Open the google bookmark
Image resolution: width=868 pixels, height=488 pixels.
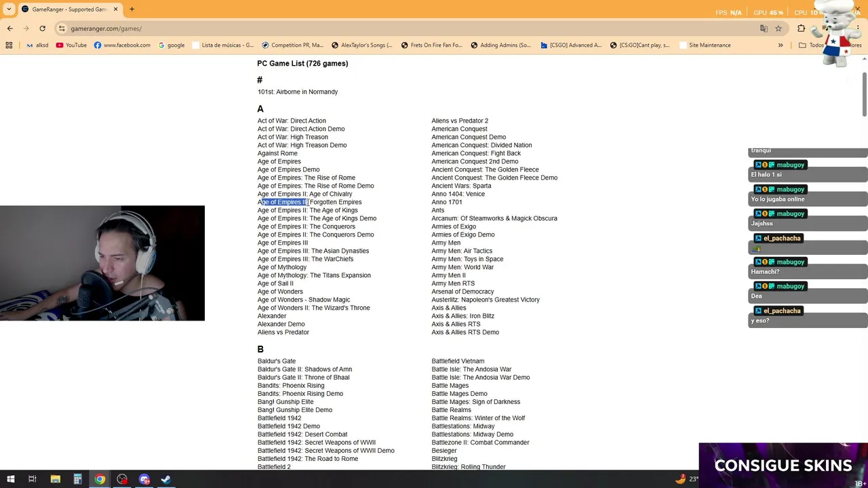click(172, 45)
